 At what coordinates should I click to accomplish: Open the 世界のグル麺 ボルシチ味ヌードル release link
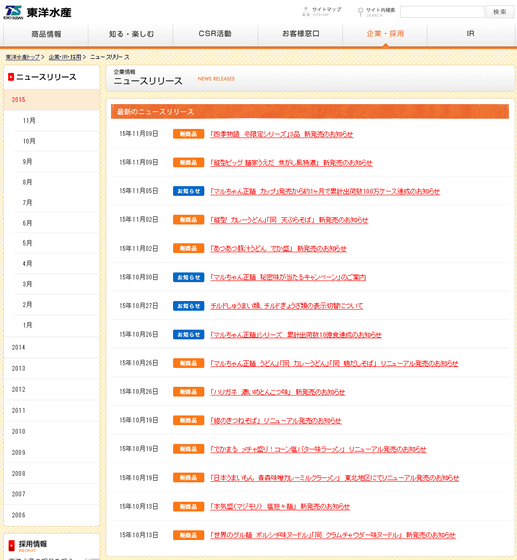(333, 535)
